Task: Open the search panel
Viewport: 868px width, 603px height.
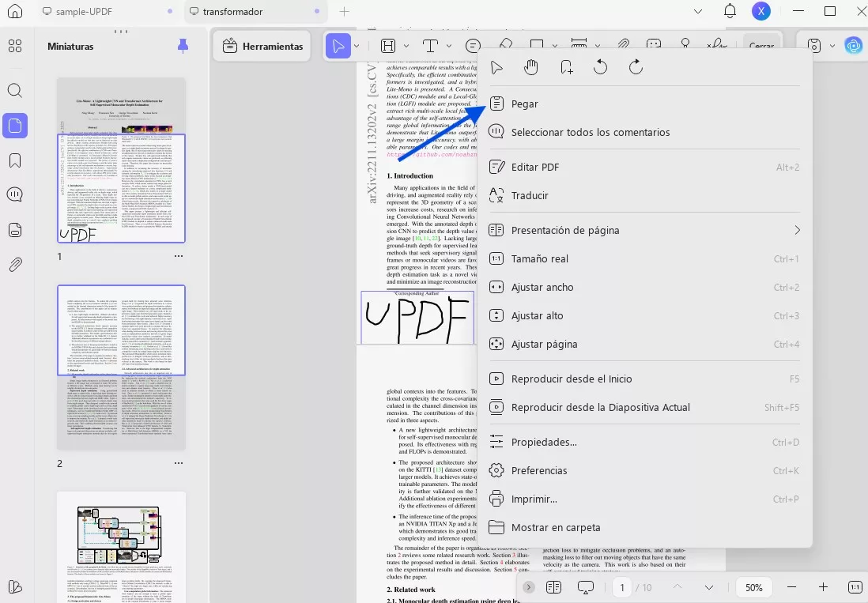Action: click(x=15, y=90)
